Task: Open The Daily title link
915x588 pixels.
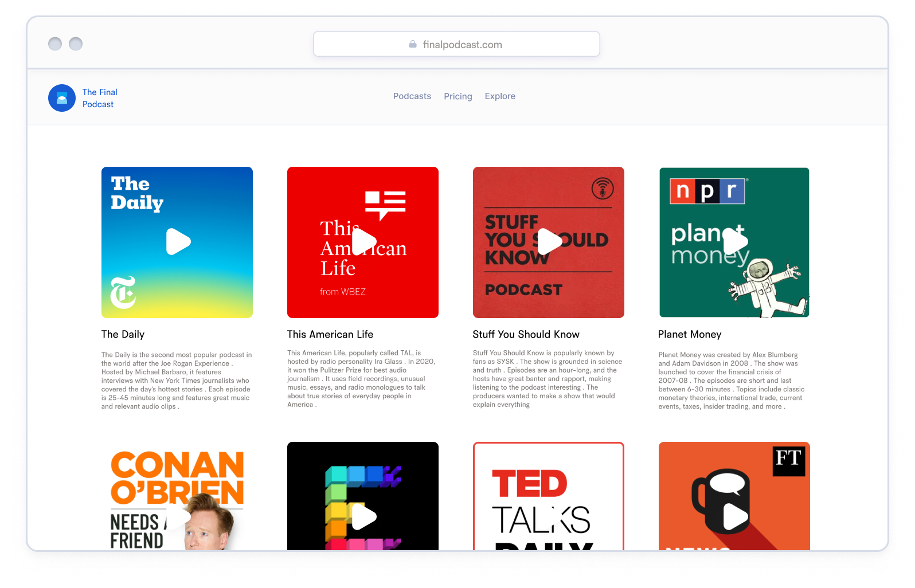Action: [x=123, y=334]
